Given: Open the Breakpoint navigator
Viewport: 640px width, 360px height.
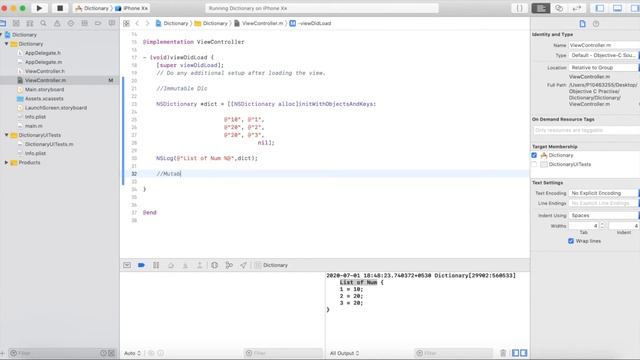Looking at the screenshot, I should [x=98, y=23].
